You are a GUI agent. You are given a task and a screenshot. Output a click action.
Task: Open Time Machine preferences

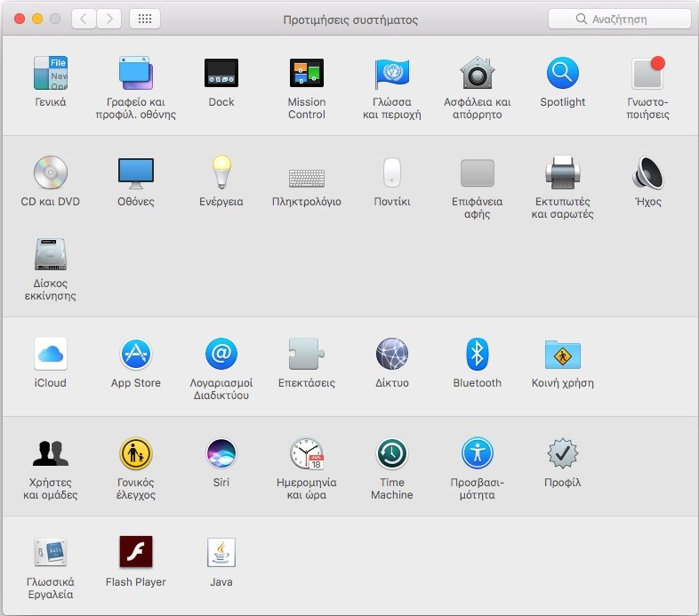[x=392, y=453]
